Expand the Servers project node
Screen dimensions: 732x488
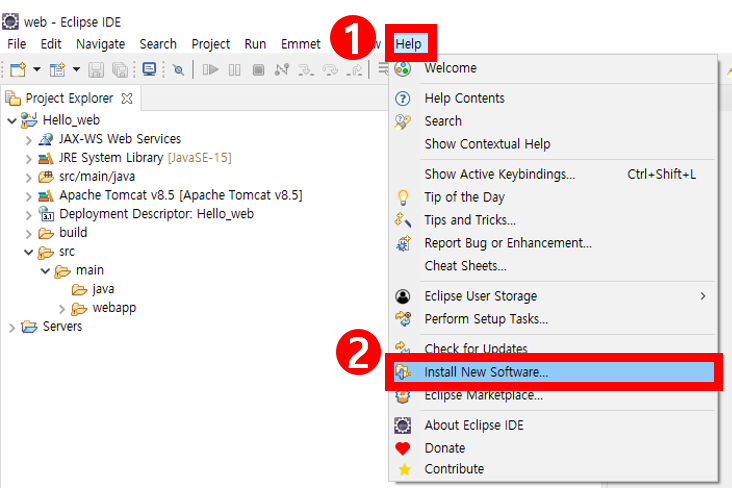click(12, 327)
